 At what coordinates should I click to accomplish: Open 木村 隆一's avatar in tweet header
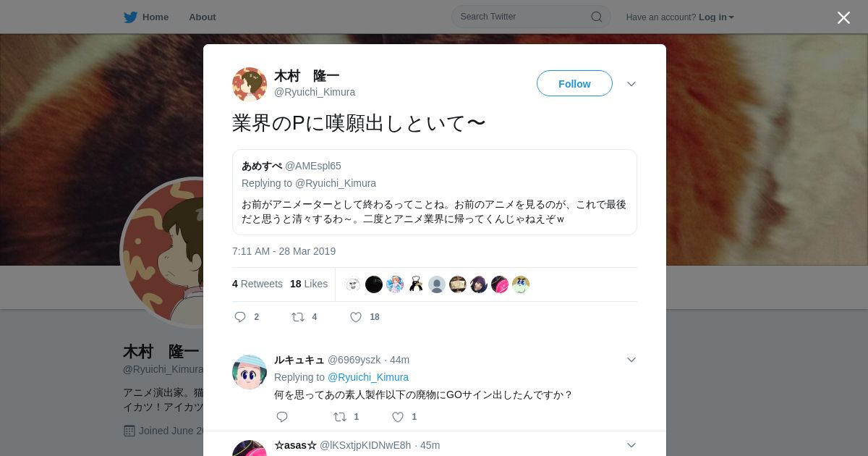pyautogui.click(x=250, y=85)
